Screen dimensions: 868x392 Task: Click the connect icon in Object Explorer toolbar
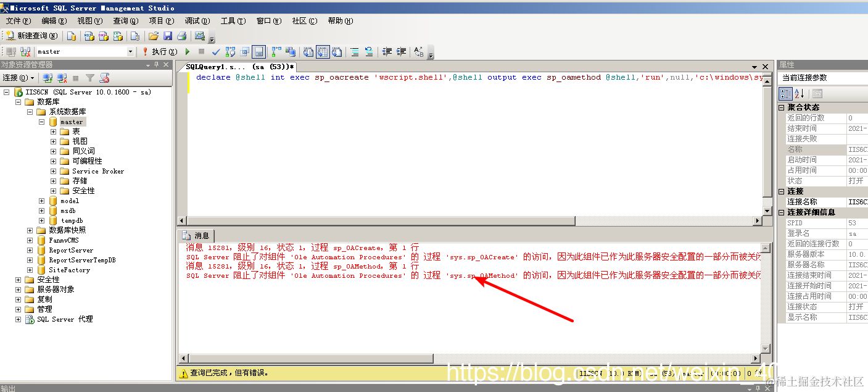[x=48, y=78]
